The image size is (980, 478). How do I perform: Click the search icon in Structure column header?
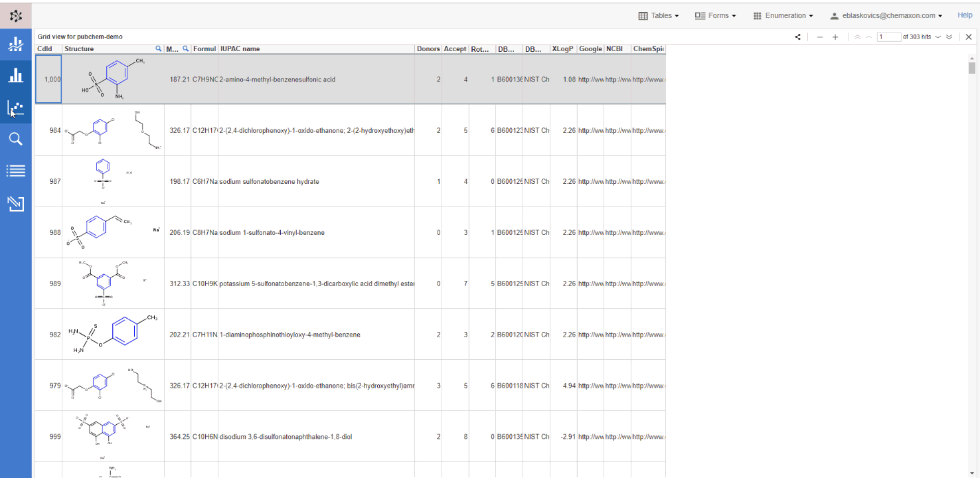click(158, 49)
